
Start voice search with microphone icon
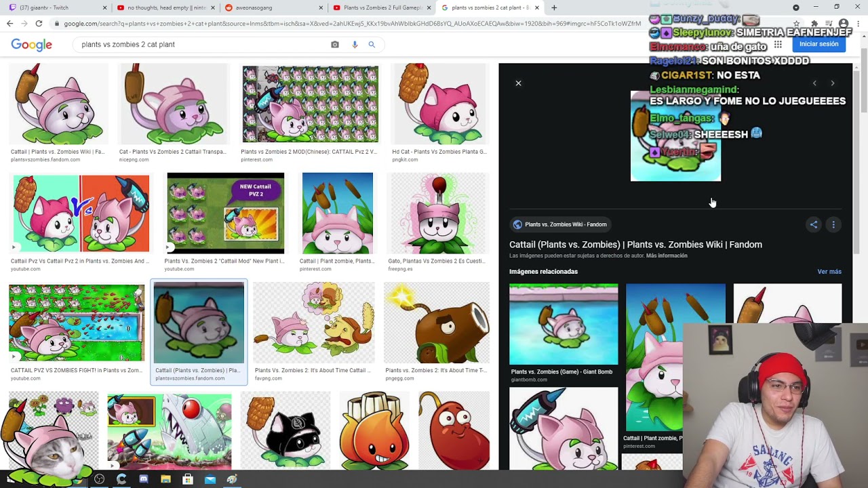point(354,44)
